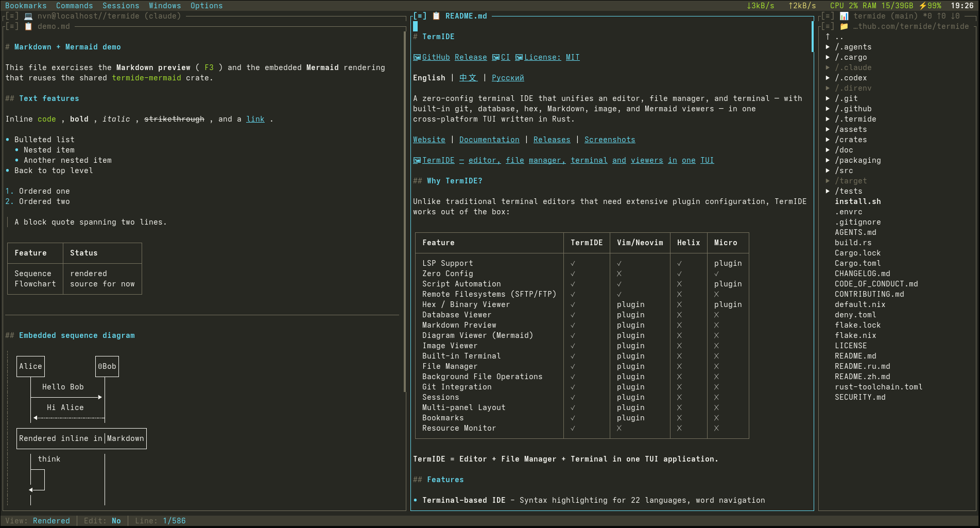Screen dimensions: 980x528
Task: Select CHANGELOG.md in the file list
Action: point(862,274)
